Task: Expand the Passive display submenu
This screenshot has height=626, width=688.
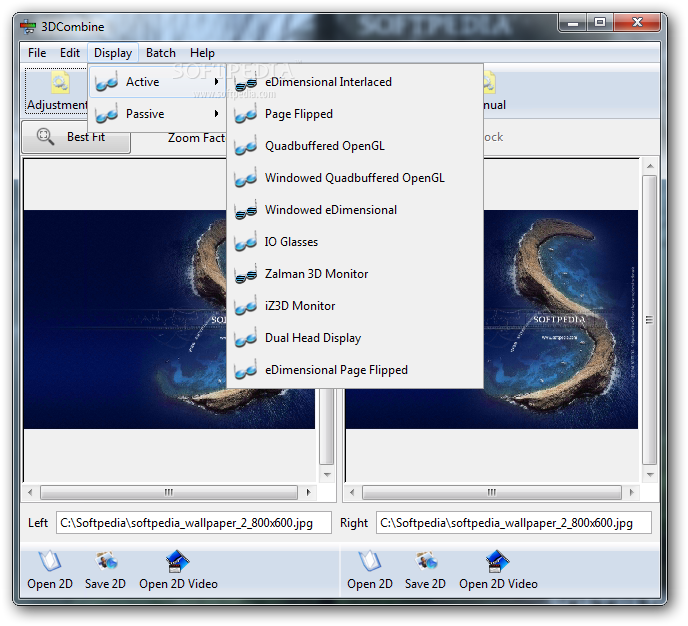Action: pos(157,114)
